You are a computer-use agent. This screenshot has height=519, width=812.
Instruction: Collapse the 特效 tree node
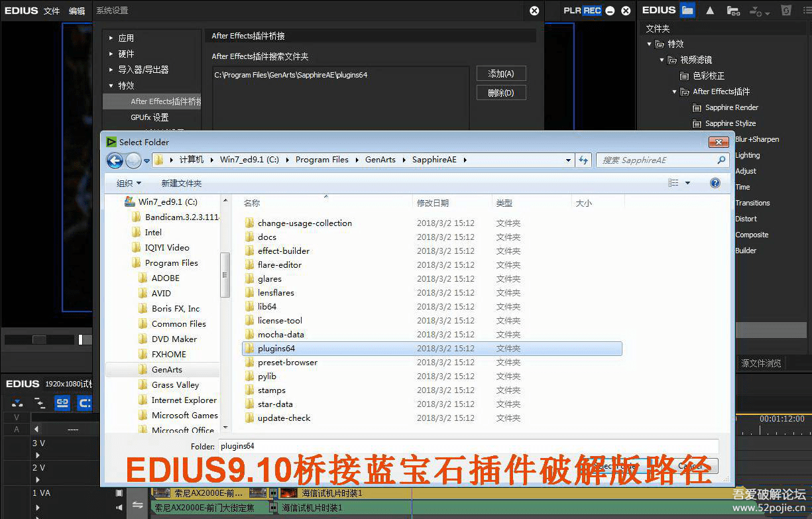[x=650, y=44]
